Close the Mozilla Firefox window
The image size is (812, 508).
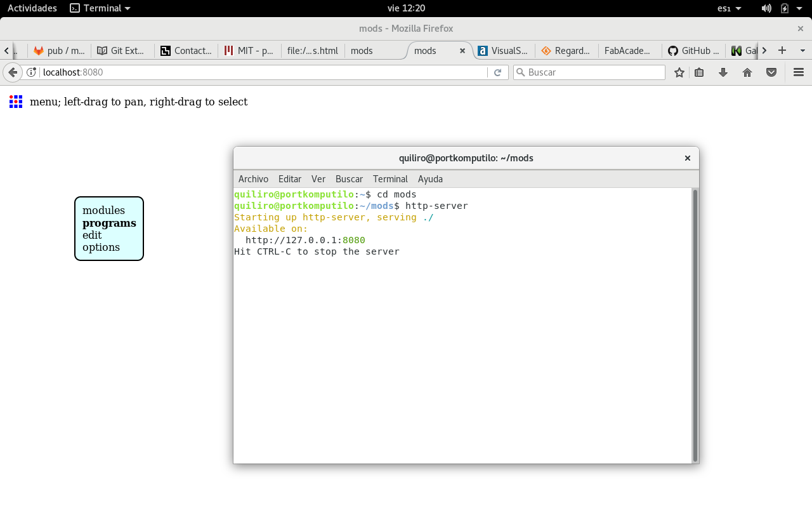click(x=801, y=29)
